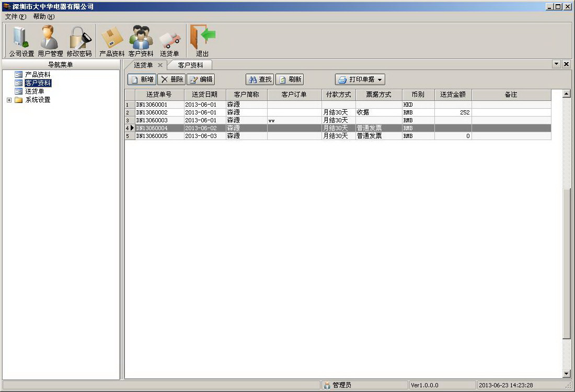575x392 pixels.
Task: Select 客户资料 in navigation tree
Action: [38, 83]
